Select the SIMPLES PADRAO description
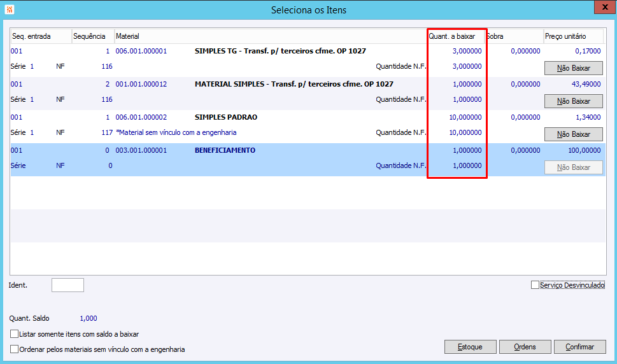617x364 pixels. click(x=226, y=117)
